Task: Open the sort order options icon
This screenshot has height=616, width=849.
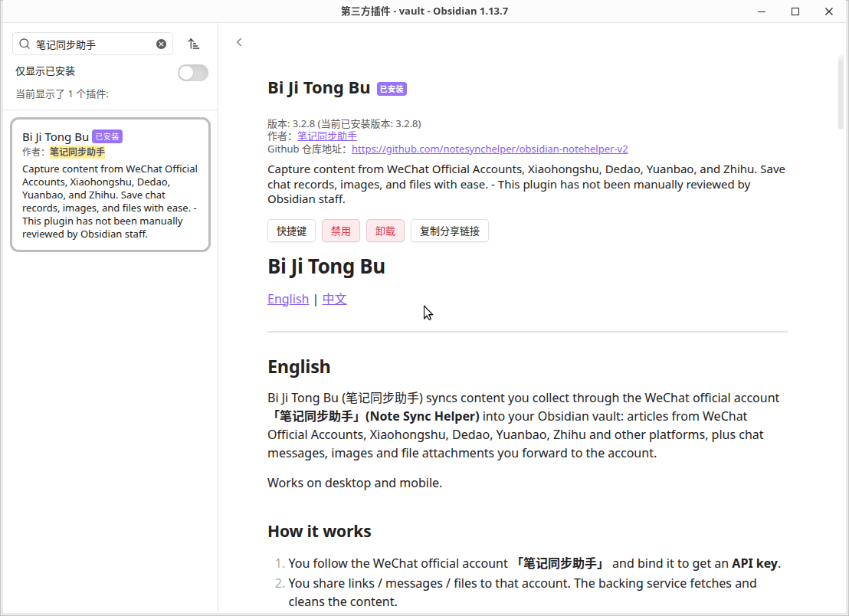Action: tap(193, 44)
